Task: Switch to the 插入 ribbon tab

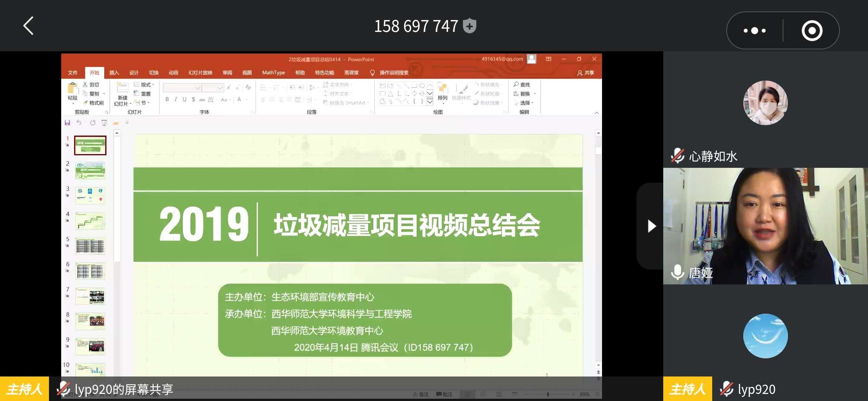Action: [x=114, y=73]
